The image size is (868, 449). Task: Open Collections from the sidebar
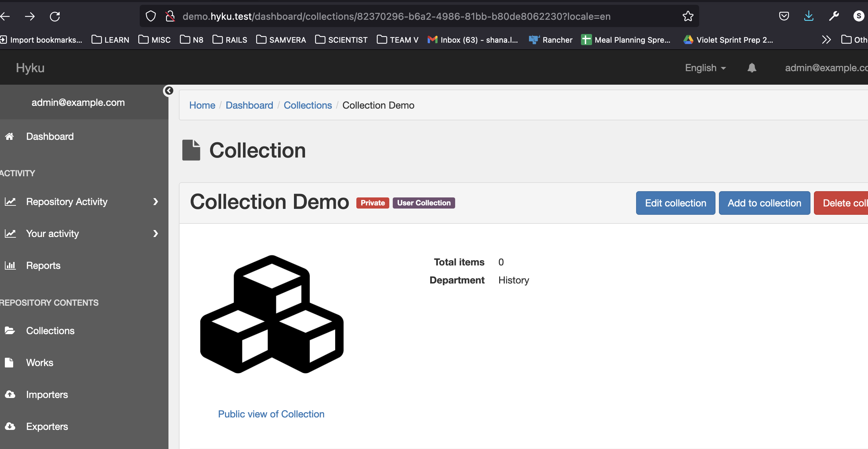pos(50,331)
